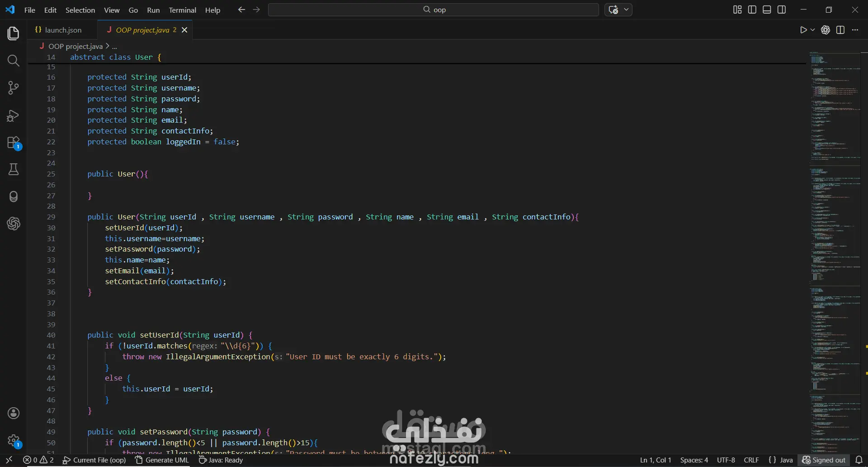Click the oop command center search box
The width and height of the screenshot is (868, 467).
point(434,10)
